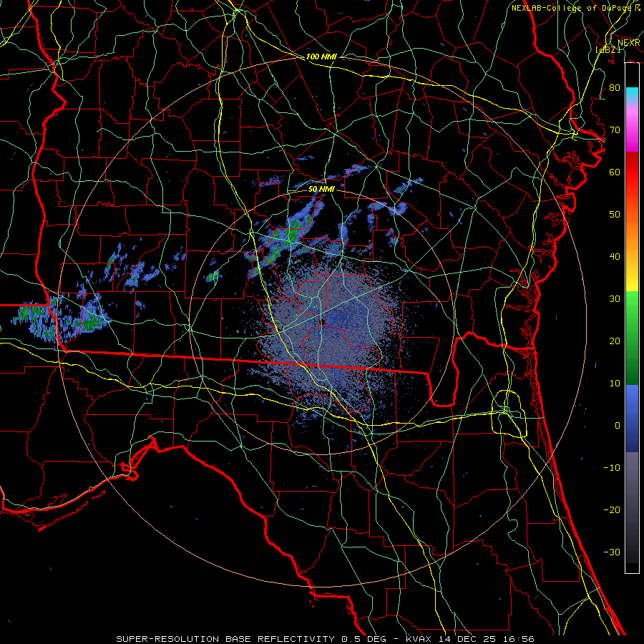
Task: Click the pink-magenta band of the color scale
Action: pos(632,130)
